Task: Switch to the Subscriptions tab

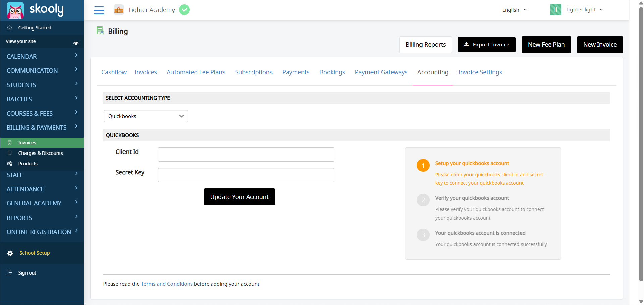Action: pos(254,72)
